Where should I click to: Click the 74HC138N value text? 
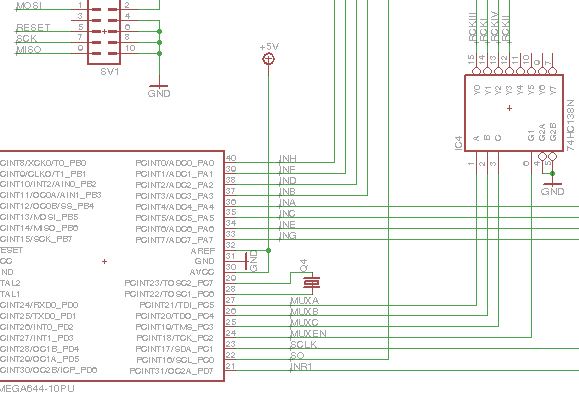click(x=570, y=125)
